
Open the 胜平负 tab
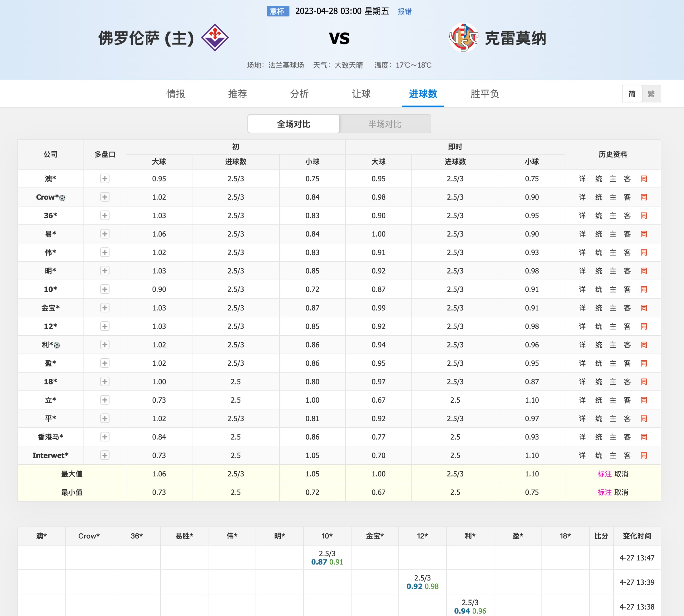pyautogui.click(x=485, y=94)
